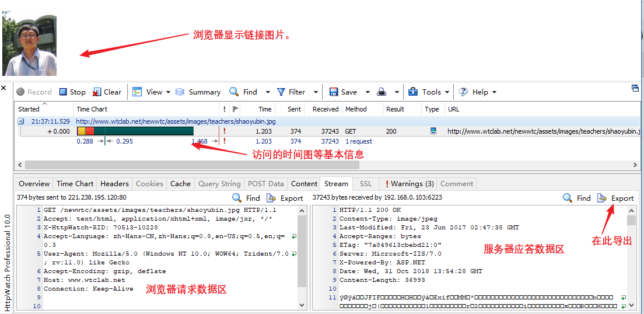Click scroll down arrow in request pane
Screen dimensions: 644x314
pyautogui.click(x=302, y=305)
